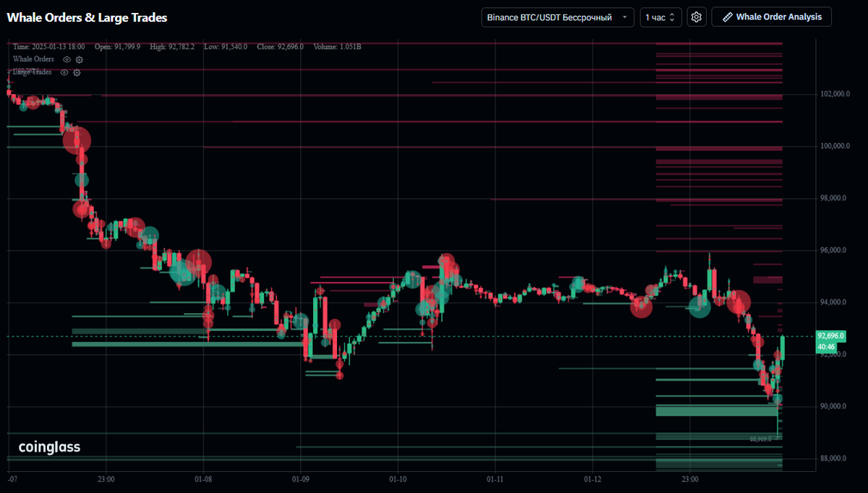Open Large Trades indicator settings gear
Viewport: 868px width, 493px height.
(x=77, y=72)
